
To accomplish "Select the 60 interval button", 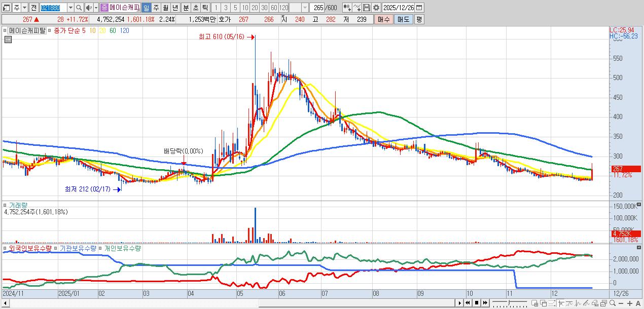I will (274, 8).
